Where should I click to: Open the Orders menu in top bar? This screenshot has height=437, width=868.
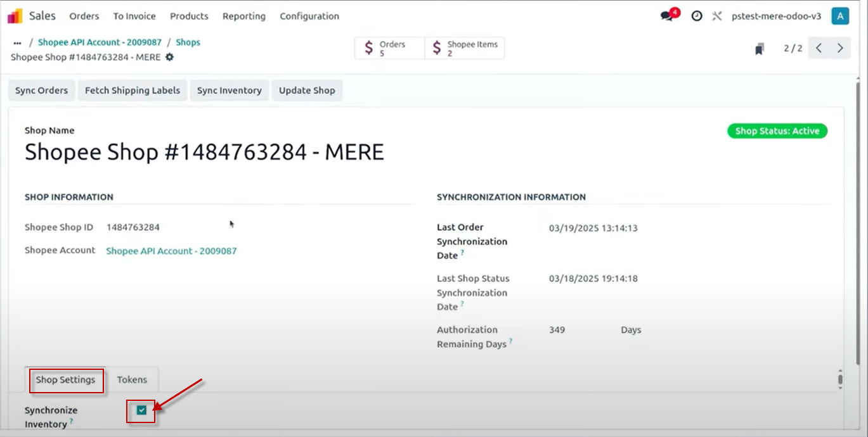84,16
